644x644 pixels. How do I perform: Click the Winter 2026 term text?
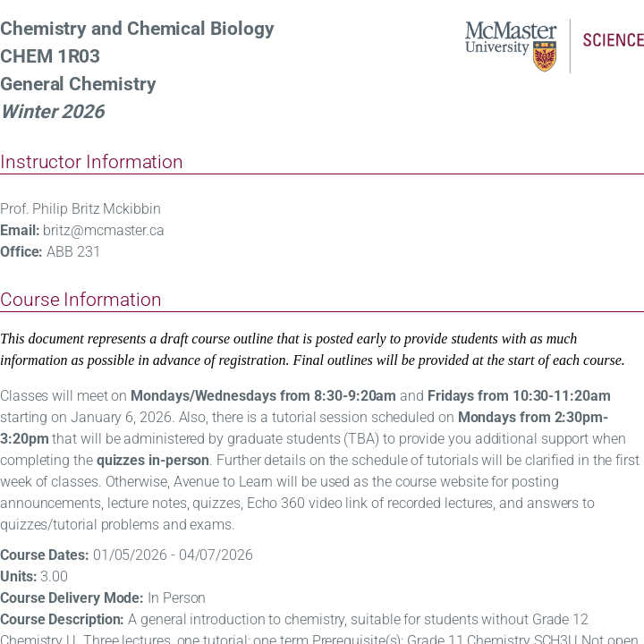[x=53, y=112]
